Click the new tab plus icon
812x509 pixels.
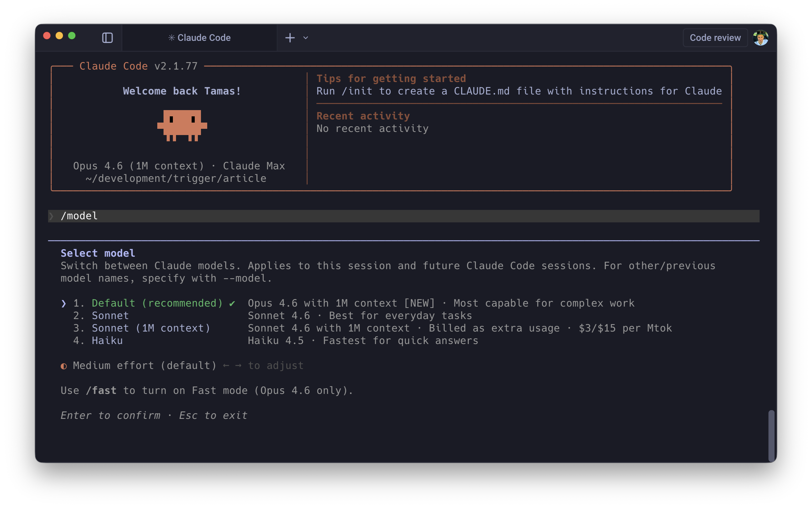point(290,38)
